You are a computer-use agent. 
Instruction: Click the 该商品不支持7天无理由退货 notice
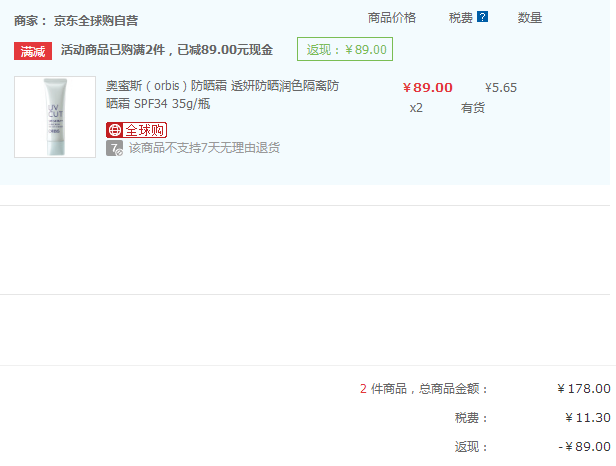pos(204,148)
